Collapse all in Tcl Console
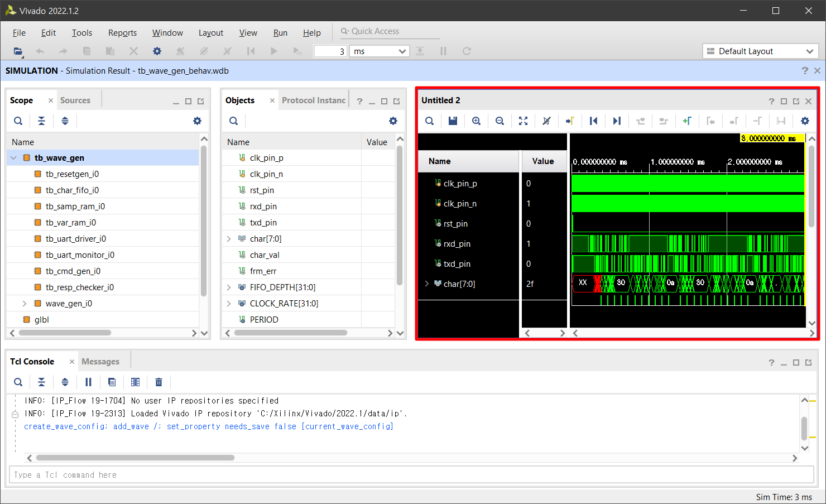Viewport: 826px width, 504px height. (41, 382)
